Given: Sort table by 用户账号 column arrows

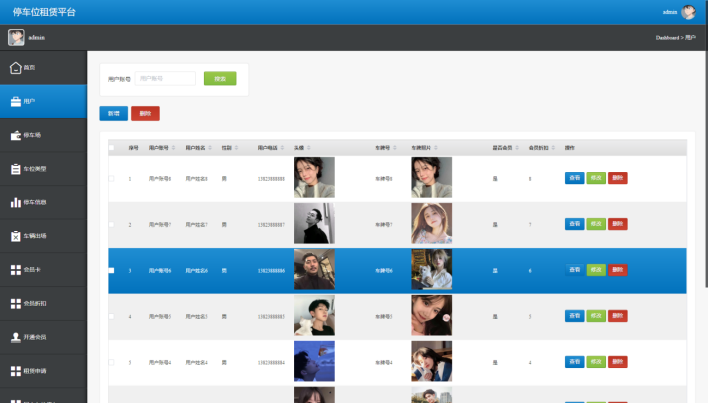Looking at the screenshot, I should pyautogui.click(x=173, y=148).
